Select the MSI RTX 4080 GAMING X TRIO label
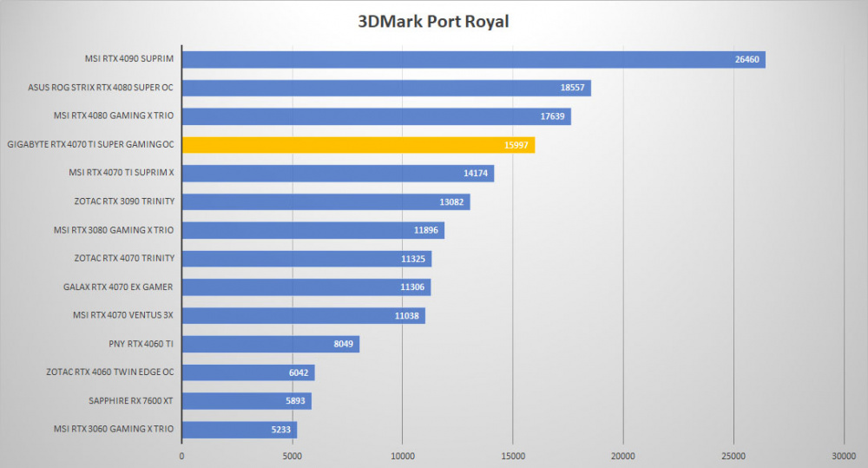The height and width of the screenshot is (468, 868). (114, 115)
